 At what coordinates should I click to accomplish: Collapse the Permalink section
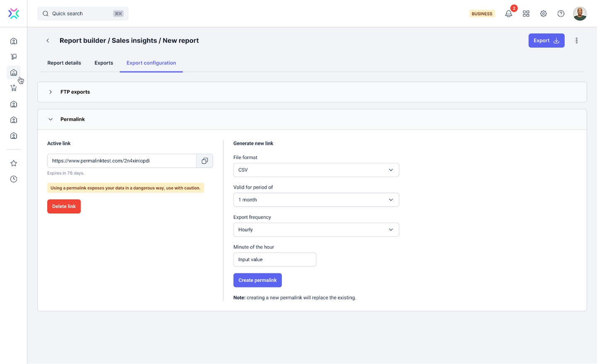[x=51, y=119]
